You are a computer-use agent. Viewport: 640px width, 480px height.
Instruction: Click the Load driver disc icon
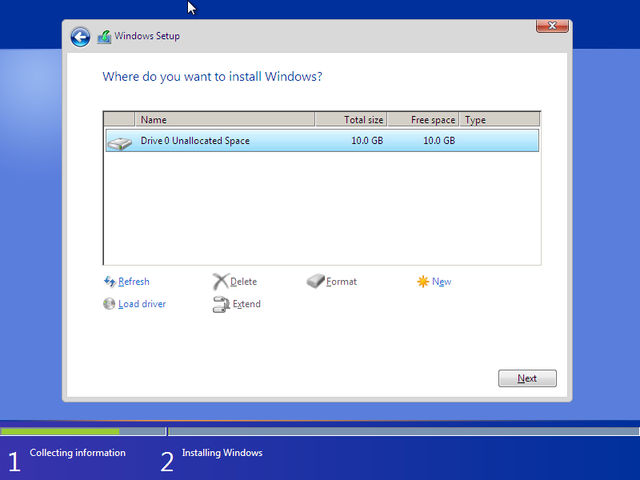point(110,304)
